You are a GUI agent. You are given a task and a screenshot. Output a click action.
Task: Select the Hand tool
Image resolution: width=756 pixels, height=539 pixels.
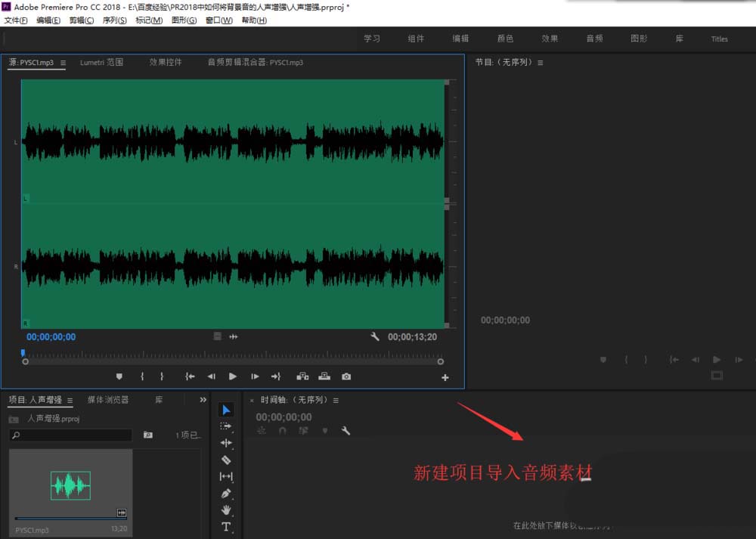click(226, 510)
